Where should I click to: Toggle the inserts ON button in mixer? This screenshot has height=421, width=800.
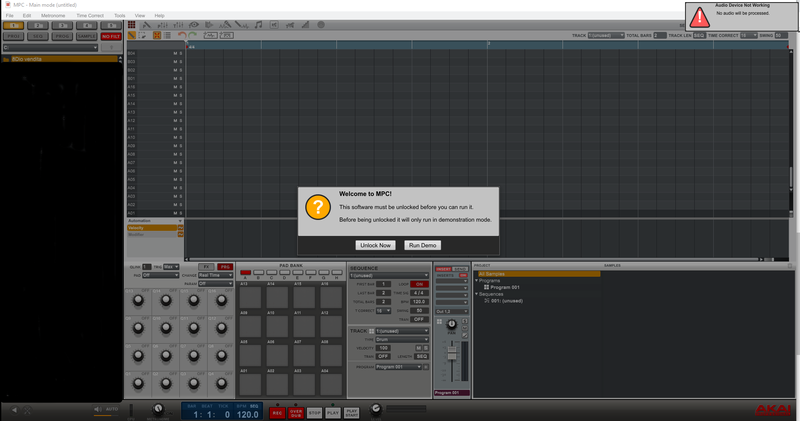point(463,276)
